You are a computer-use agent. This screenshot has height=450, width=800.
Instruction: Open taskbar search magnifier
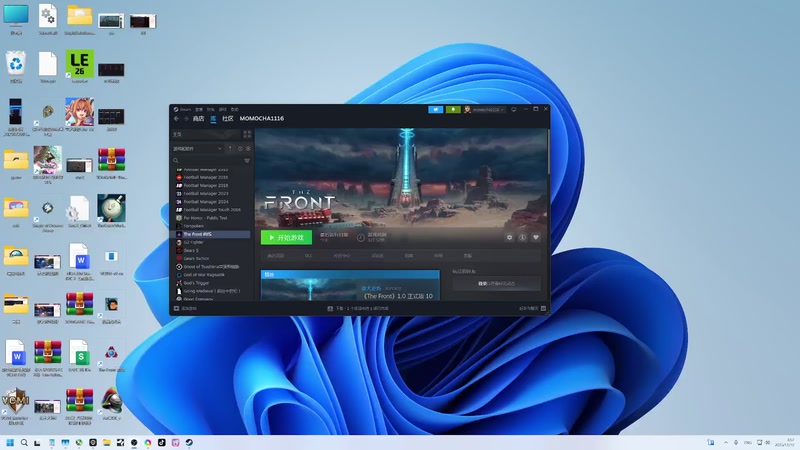coord(24,442)
